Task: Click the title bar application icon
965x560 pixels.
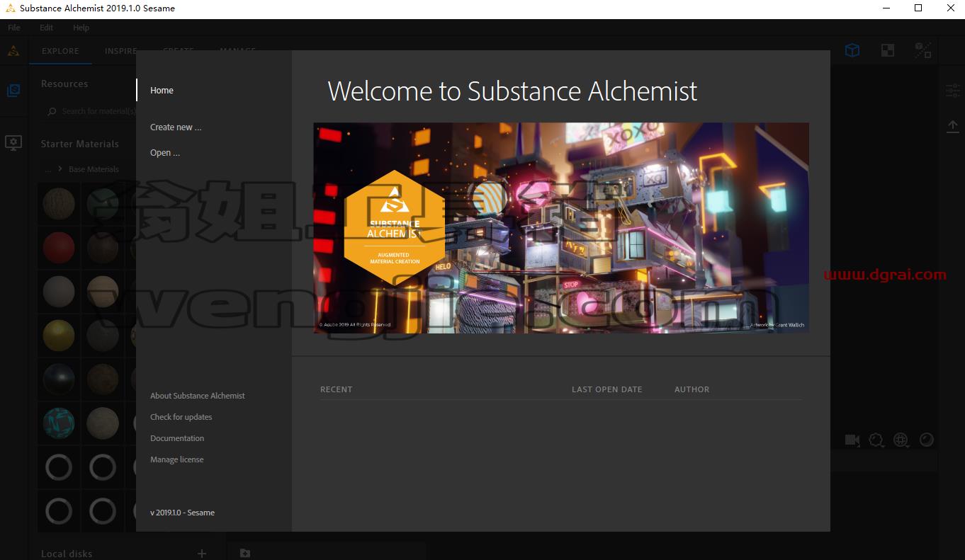Action: (x=10, y=8)
